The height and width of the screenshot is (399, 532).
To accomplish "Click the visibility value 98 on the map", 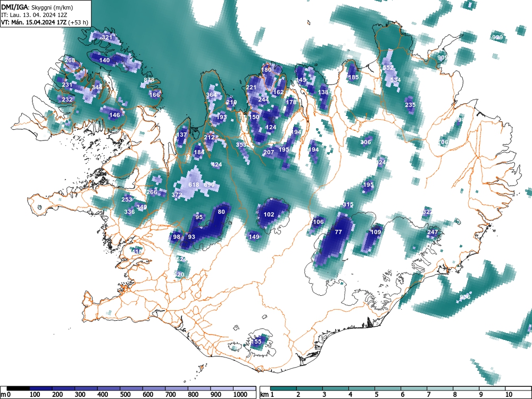I will coord(177,237).
